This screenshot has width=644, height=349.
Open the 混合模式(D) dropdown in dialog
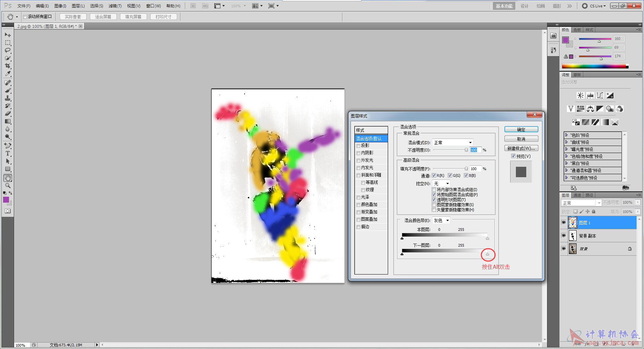pyautogui.click(x=452, y=143)
